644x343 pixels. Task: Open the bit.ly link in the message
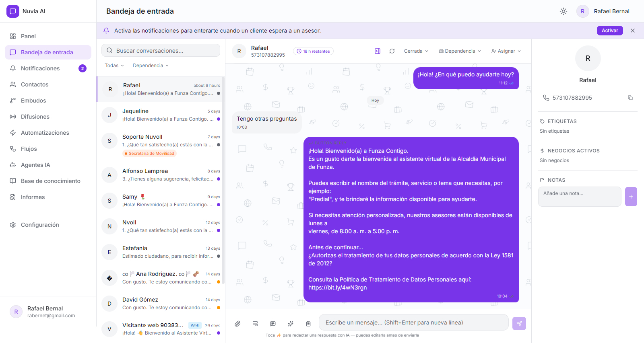[x=338, y=288]
